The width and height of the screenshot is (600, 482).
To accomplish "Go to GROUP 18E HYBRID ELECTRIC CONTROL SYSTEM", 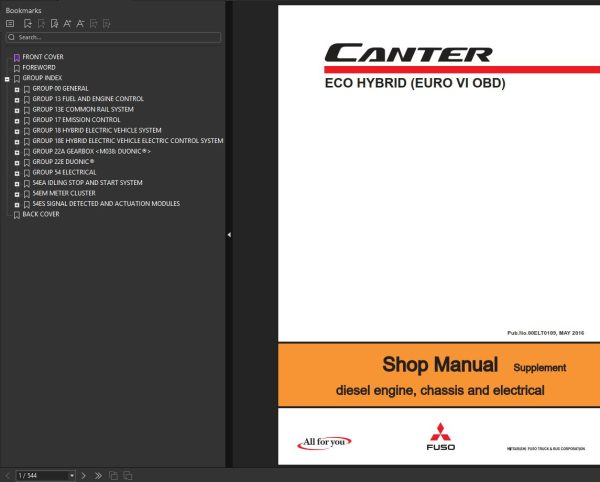I will [x=128, y=141].
